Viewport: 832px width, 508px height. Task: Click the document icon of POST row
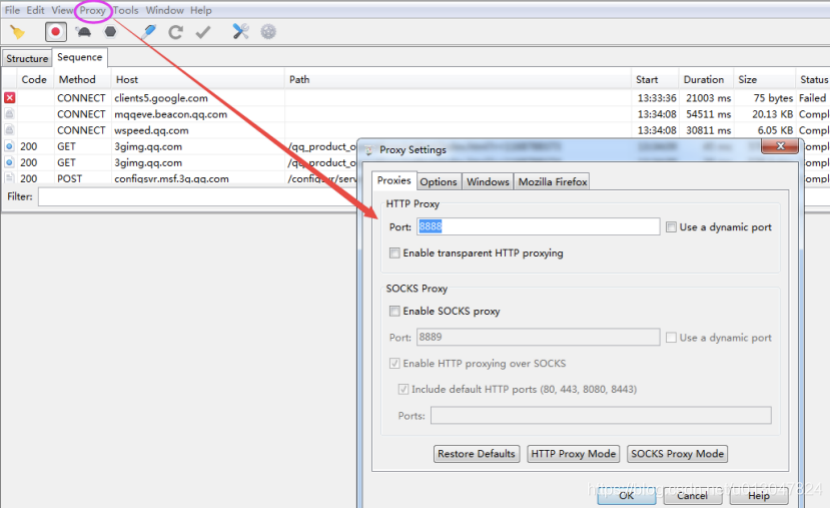click(x=10, y=178)
